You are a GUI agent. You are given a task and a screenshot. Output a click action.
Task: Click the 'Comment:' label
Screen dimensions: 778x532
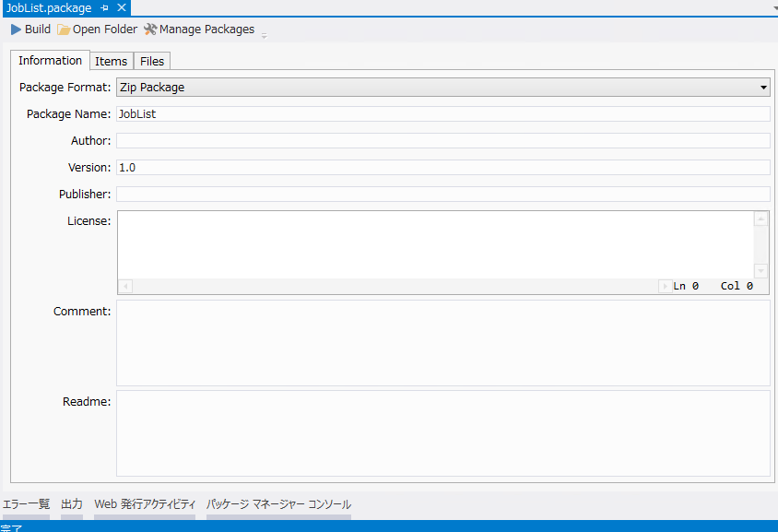[x=82, y=311]
